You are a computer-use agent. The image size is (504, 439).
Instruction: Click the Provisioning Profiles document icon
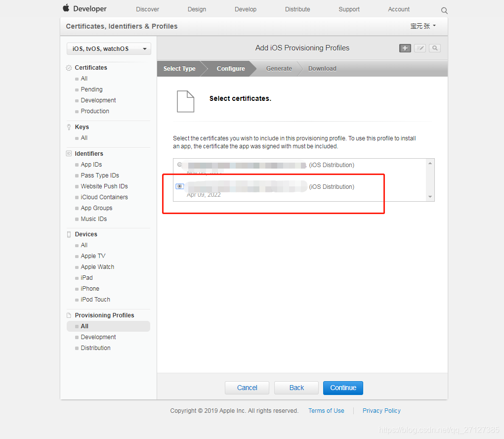pyautogui.click(x=69, y=315)
